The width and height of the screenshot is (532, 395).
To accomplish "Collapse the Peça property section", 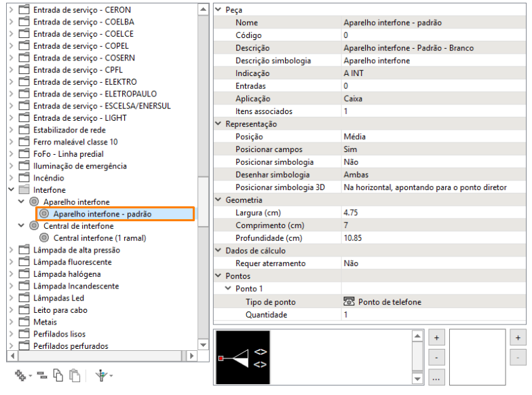I will coord(218,10).
